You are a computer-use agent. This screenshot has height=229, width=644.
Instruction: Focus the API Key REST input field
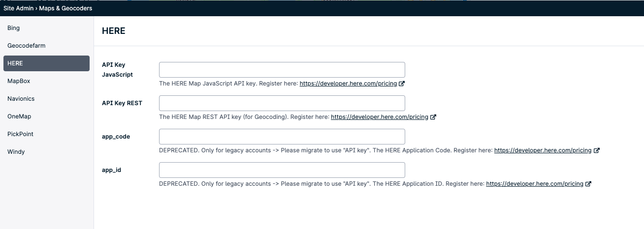pos(282,103)
